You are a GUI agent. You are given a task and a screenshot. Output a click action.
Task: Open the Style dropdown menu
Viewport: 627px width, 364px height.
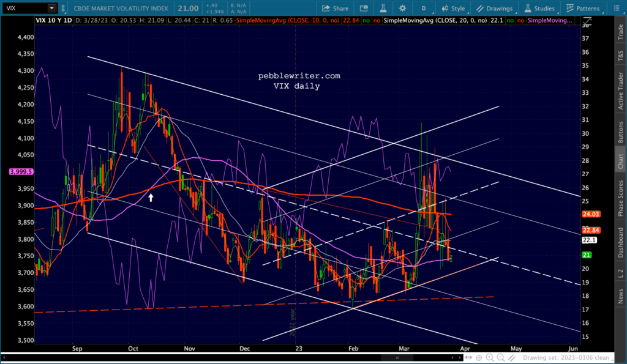[x=454, y=9]
